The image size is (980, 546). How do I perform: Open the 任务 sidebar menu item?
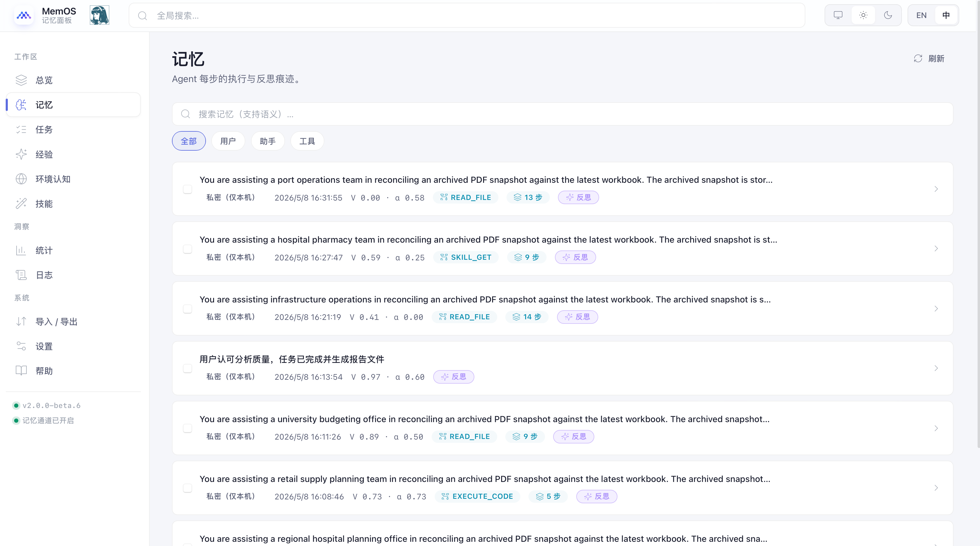(x=73, y=129)
